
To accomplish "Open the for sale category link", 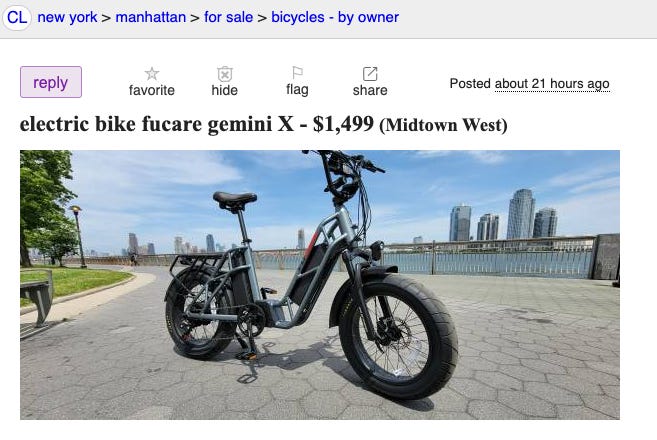I will [x=228, y=17].
